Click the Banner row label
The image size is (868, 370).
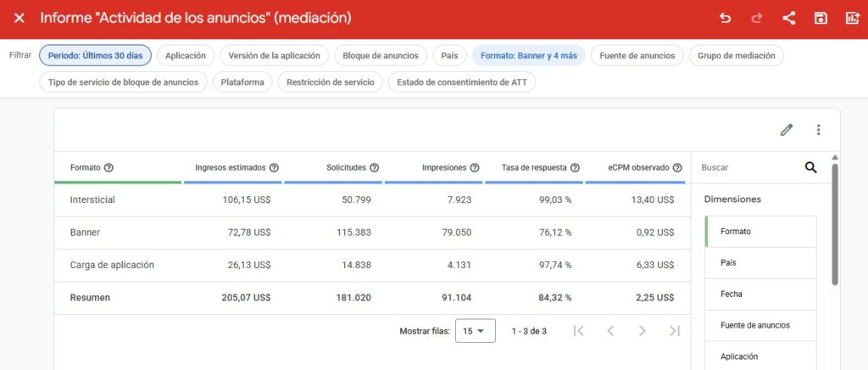pos(86,233)
